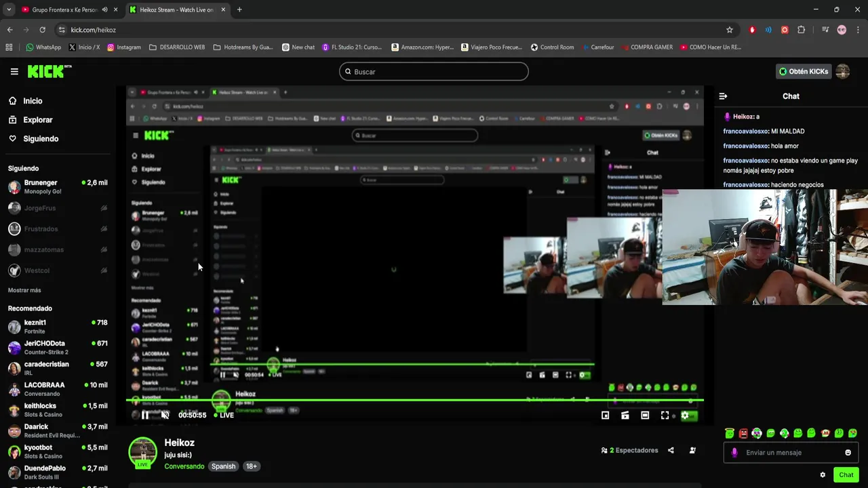Toggle theater mode on the player
The height and width of the screenshot is (488, 868).
645,415
